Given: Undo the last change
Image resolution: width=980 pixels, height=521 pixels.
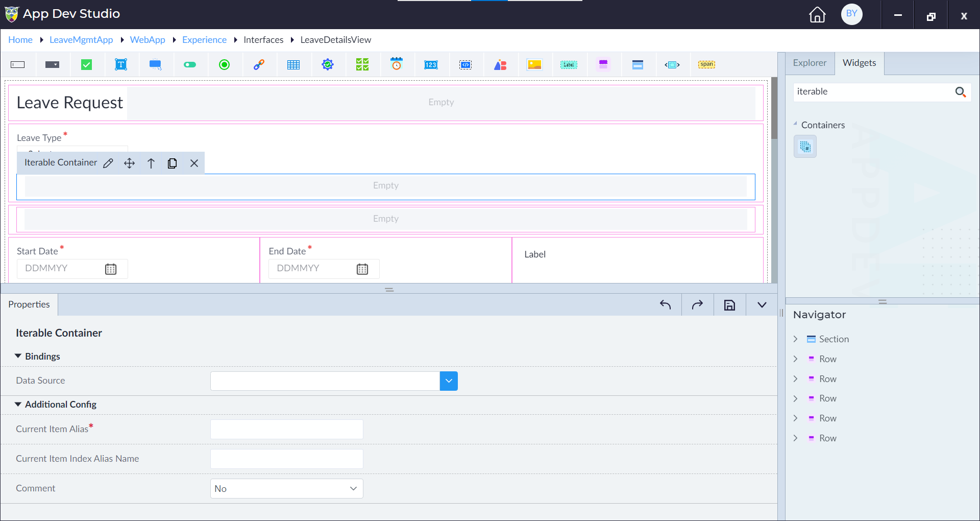Looking at the screenshot, I should click(x=665, y=305).
